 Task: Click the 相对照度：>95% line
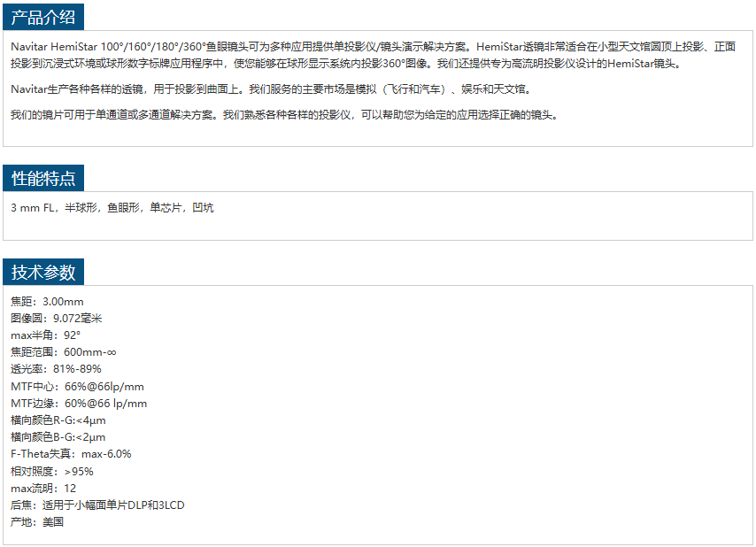pos(51,472)
